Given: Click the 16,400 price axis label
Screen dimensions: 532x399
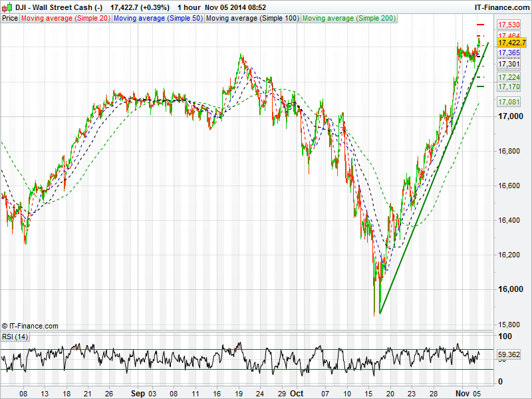Looking at the screenshot, I should pos(509,220).
